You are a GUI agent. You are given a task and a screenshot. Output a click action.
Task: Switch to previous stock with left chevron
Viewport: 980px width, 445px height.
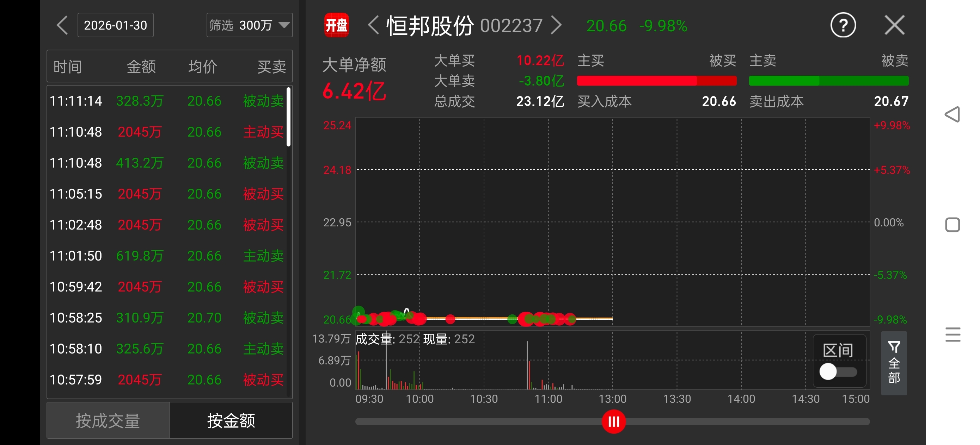click(374, 25)
